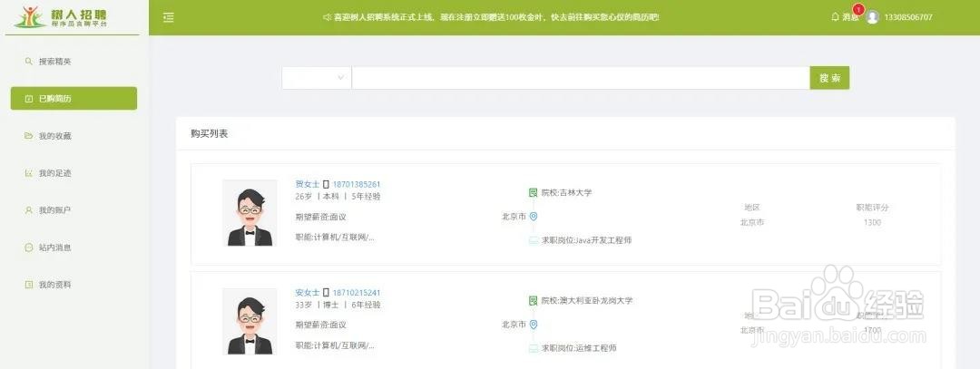
Task: Focus the resume search input field
Action: 581,78
